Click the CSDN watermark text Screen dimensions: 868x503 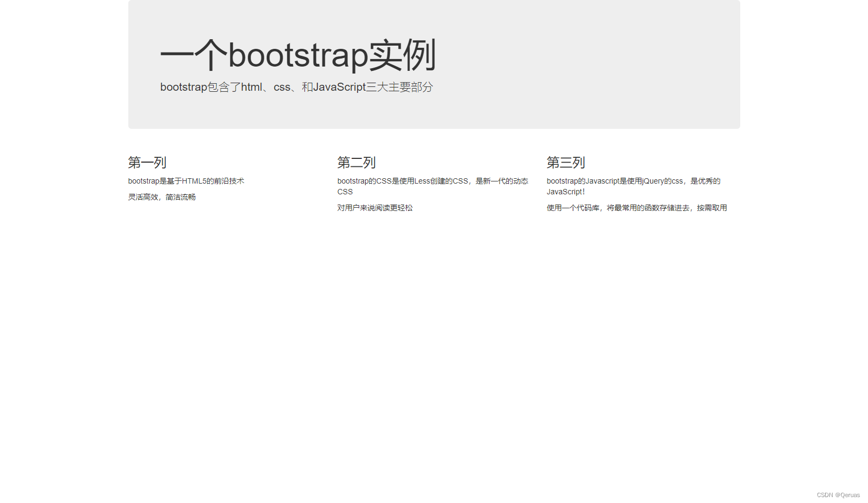pos(824,495)
